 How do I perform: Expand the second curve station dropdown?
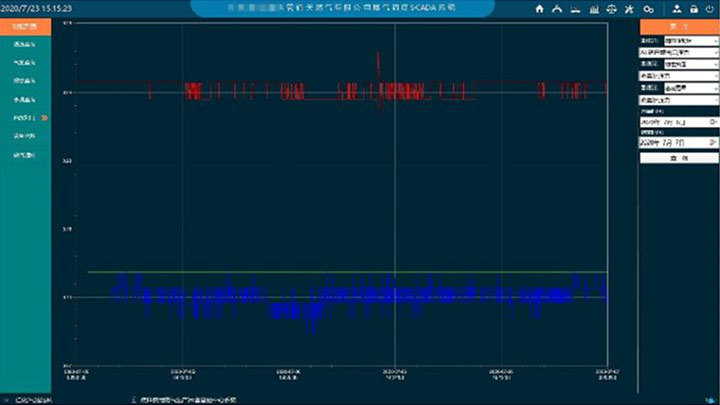pos(691,64)
